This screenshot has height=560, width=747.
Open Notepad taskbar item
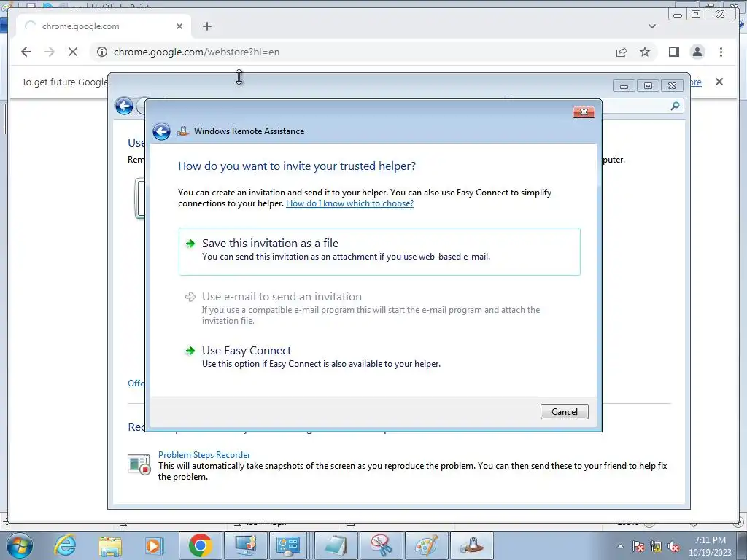(x=336, y=545)
